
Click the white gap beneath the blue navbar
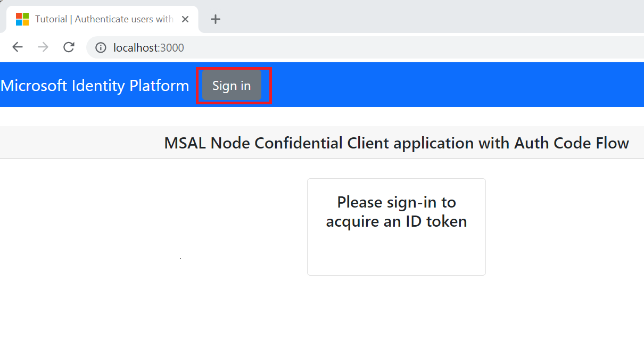pyautogui.click(x=322, y=116)
